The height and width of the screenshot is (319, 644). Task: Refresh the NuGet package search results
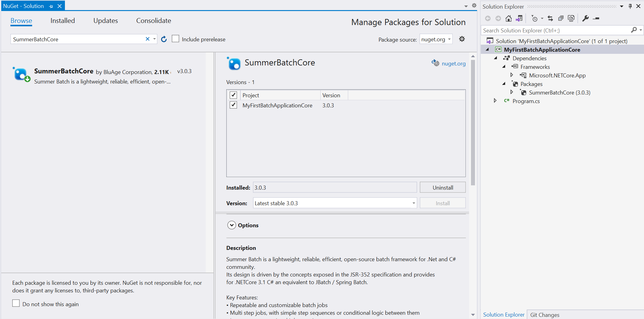pyautogui.click(x=164, y=39)
